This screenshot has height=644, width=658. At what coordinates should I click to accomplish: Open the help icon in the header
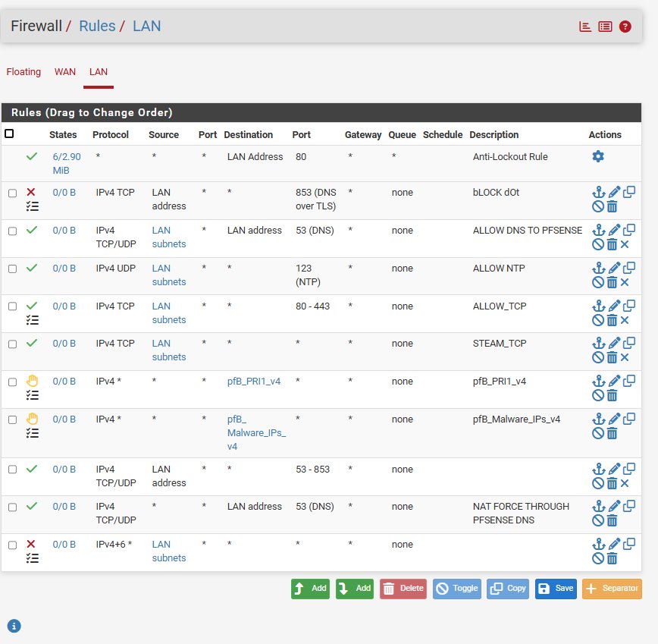[x=625, y=27]
